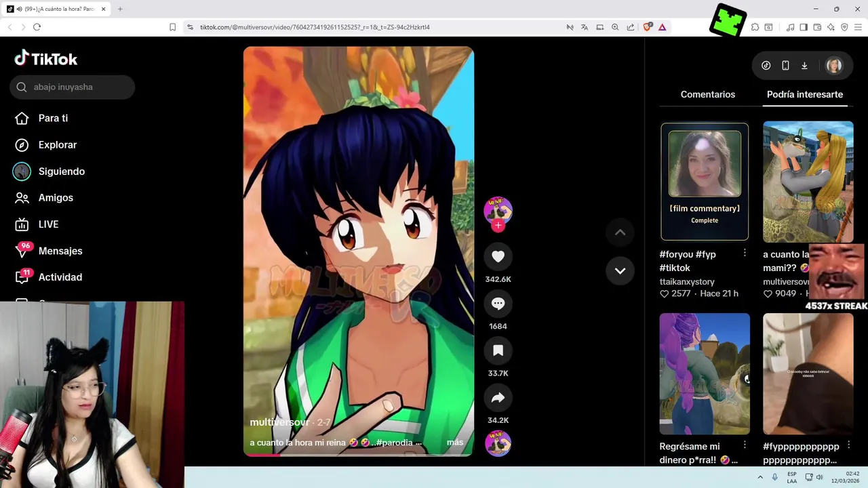Open ESP LAA language switcher

pos(792,477)
